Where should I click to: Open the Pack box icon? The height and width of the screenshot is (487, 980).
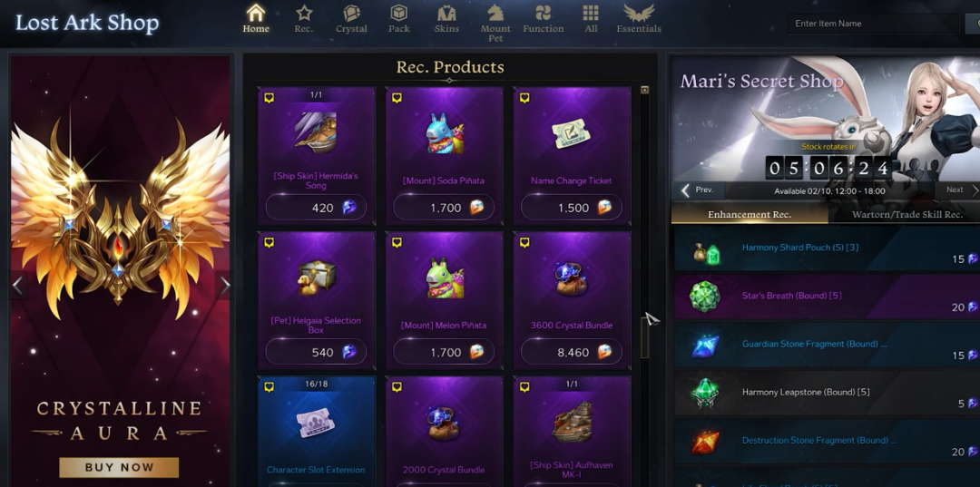398,13
